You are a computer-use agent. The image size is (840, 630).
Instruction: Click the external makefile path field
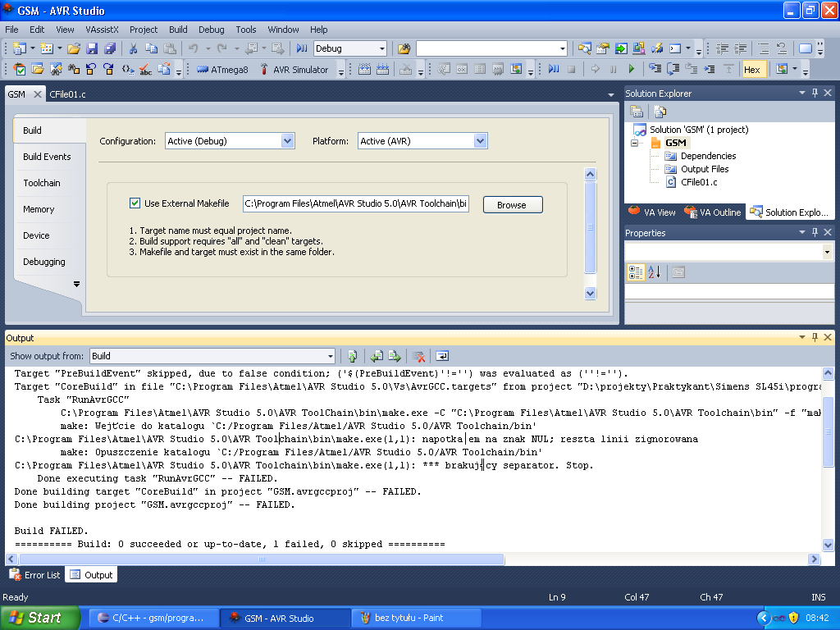pos(356,203)
